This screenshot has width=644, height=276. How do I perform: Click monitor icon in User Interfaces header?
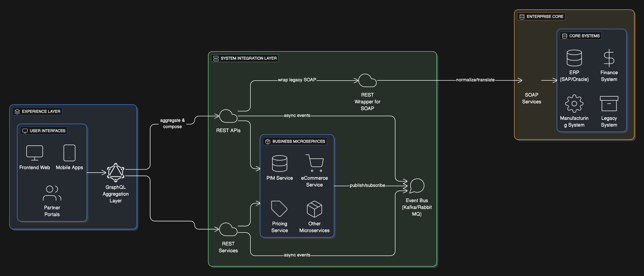tap(25, 131)
